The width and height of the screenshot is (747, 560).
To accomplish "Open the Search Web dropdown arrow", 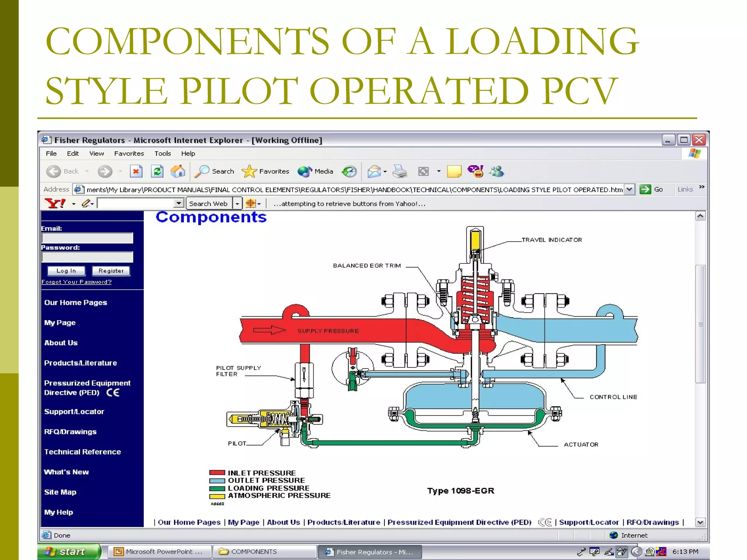I will [237, 203].
